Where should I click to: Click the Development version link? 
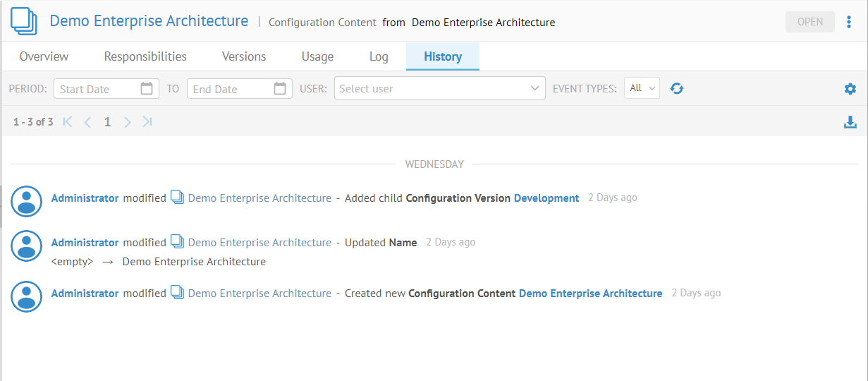(x=546, y=198)
